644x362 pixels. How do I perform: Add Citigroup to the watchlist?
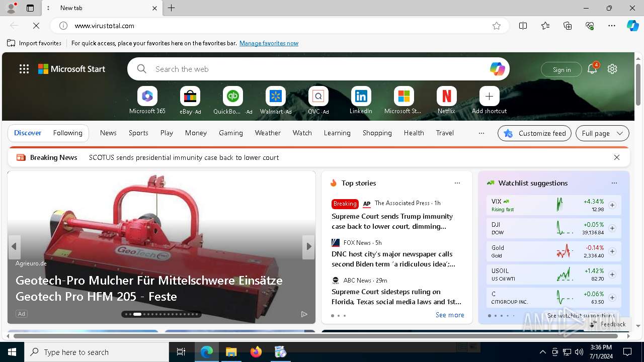coord(612,298)
